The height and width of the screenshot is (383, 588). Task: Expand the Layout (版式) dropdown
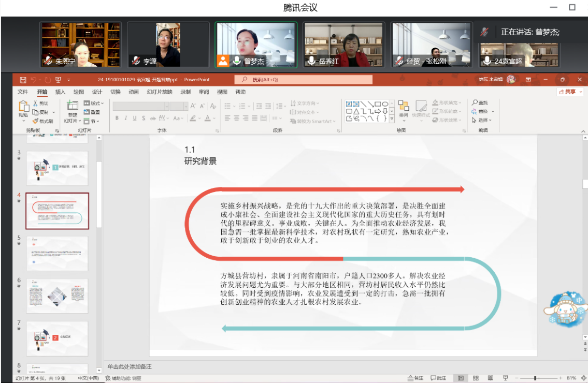click(94, 103)
